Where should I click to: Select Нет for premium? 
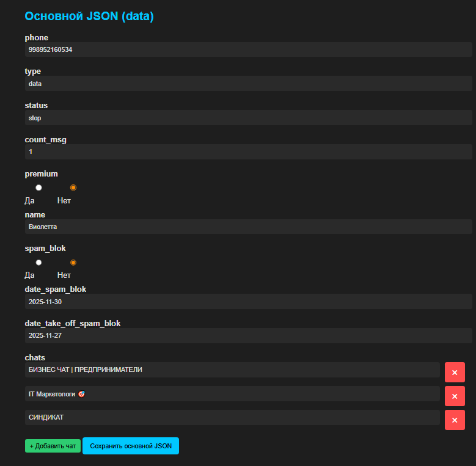click(73, 187)
